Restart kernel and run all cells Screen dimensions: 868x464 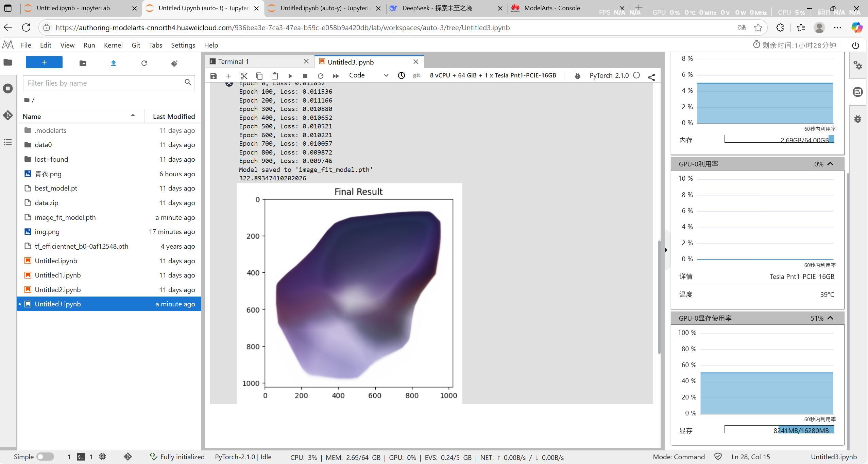336,76
